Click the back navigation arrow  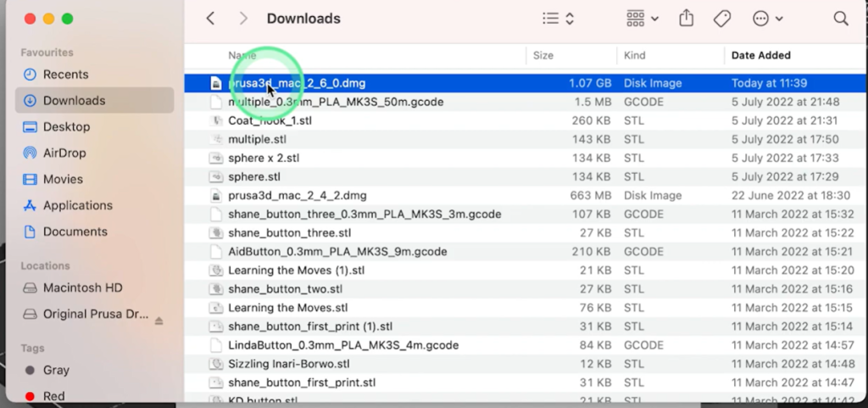[210, 19]
